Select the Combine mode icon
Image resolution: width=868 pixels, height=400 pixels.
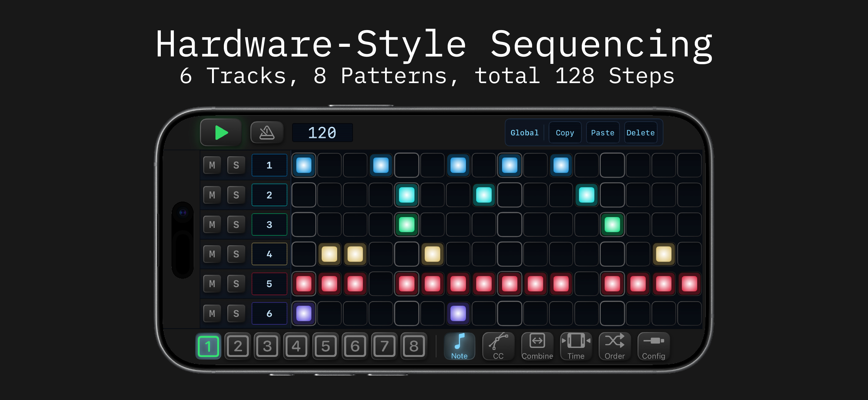537,346
